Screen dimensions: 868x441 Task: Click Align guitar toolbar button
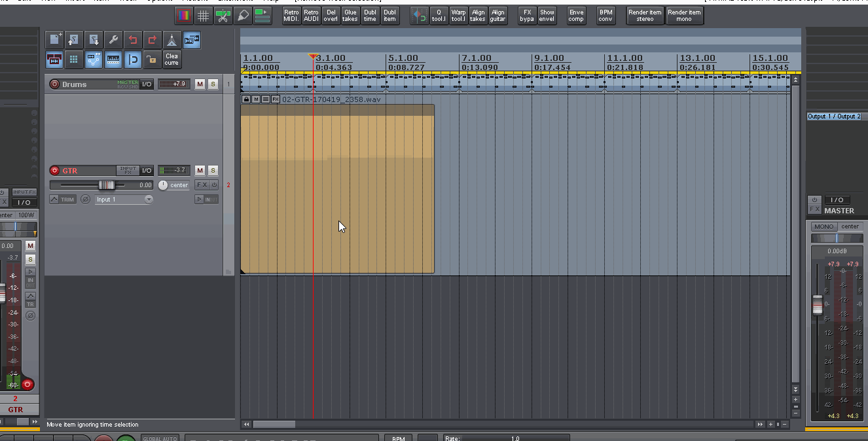coord(497,16)
